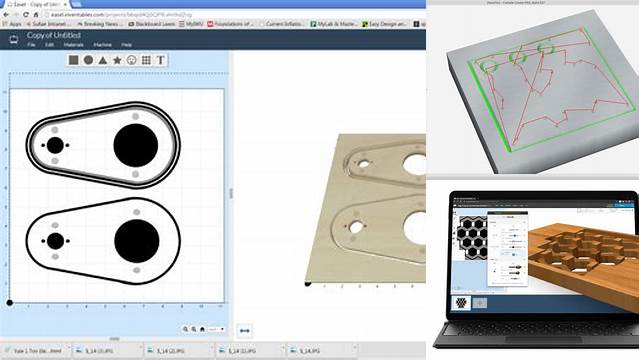Screen dimensions: 639x360
Task: Open the icon library smiley tool
Action: 132,60
